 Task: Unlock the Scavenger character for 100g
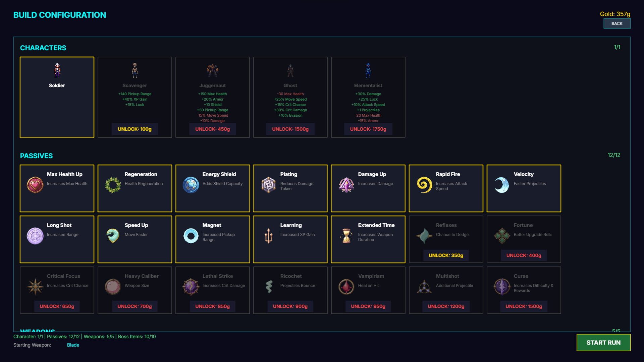point(135,129)
